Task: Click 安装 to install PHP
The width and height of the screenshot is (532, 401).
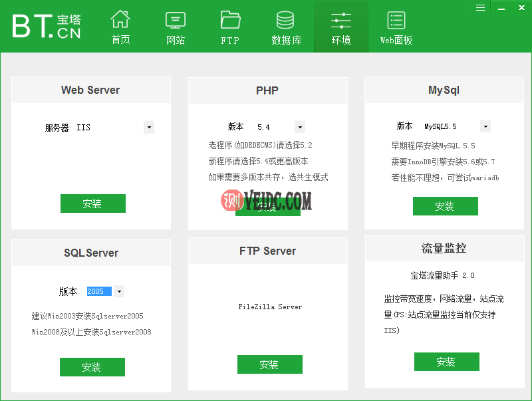Action: pyautogui.click(x=268, y=206)
